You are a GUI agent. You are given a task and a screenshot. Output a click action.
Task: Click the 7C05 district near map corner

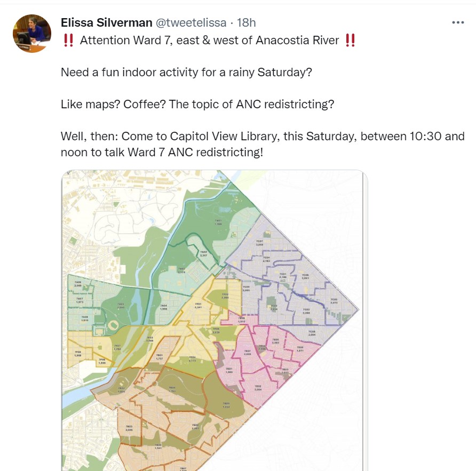(334, 300)
